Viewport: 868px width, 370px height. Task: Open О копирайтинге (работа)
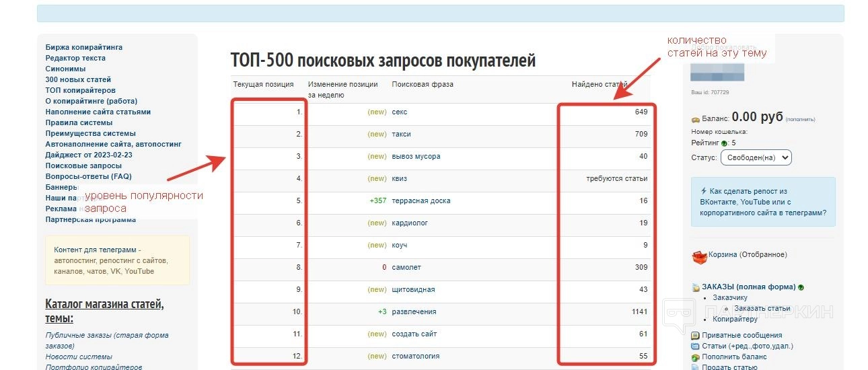click(92, 101)
